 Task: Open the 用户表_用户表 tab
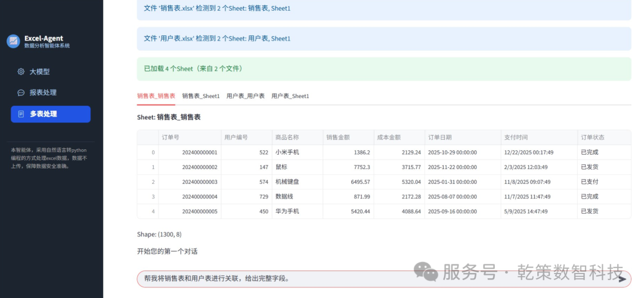(245, 96)
